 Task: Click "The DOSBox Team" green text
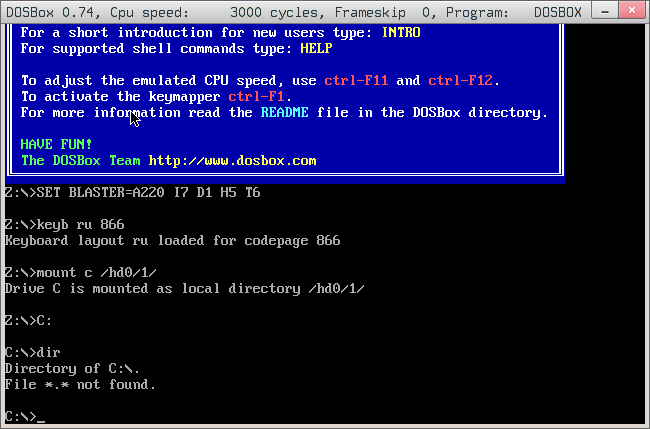pos(80,160)
